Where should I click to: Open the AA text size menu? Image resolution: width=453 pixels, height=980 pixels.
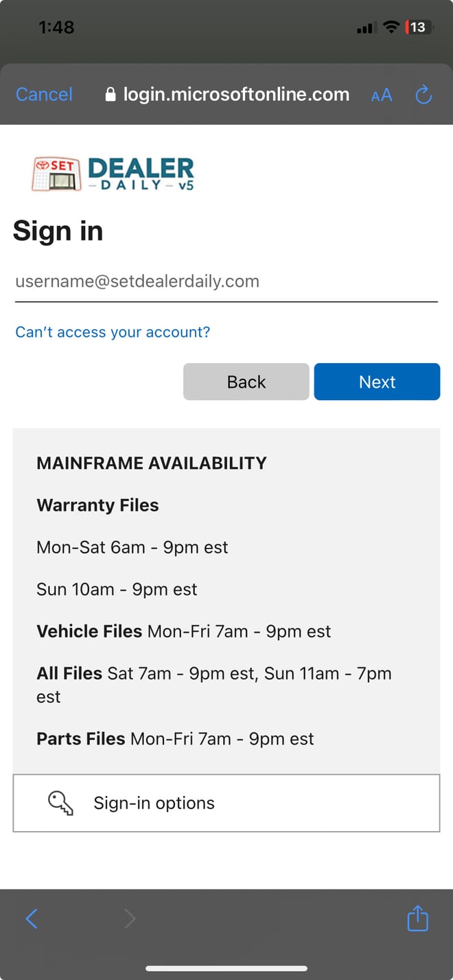point(382,95)
